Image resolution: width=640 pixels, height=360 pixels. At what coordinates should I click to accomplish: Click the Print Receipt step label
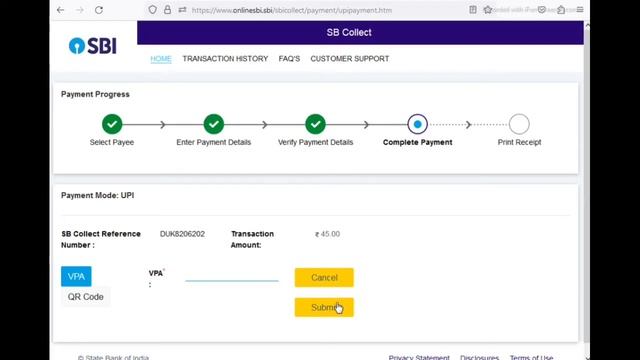tap(519, 142)
